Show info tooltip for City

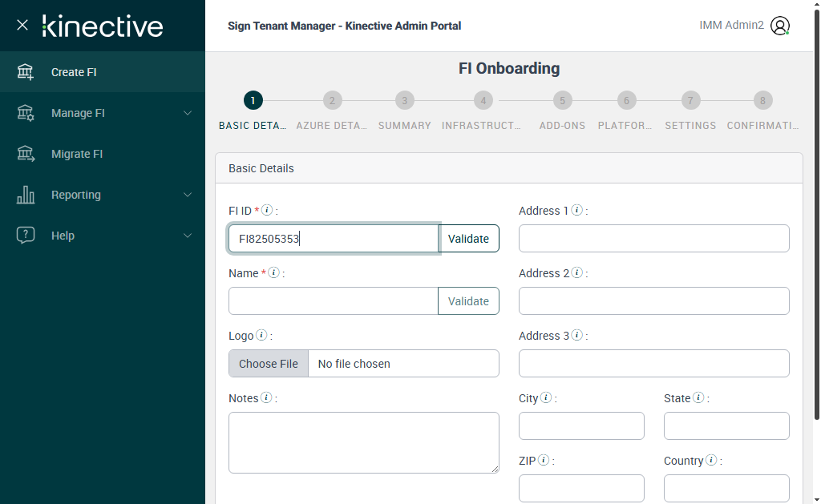tap(545, 397)
